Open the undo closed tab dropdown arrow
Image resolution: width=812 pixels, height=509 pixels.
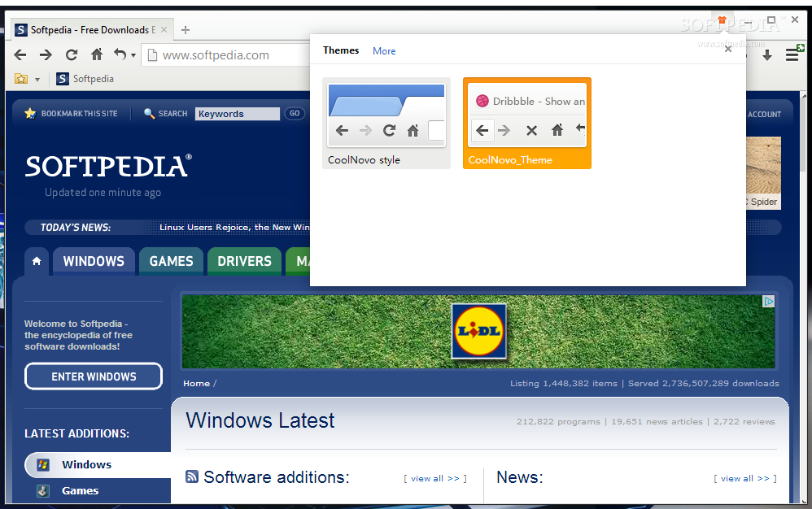(133, 54)
